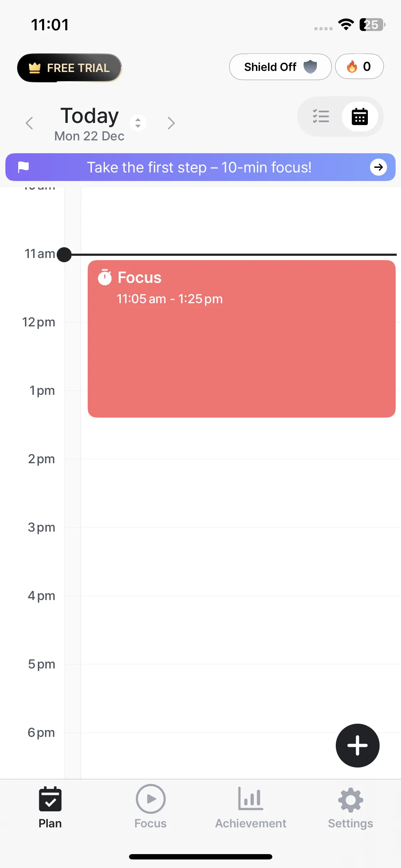This screenshot has width=401, height=868.
Task: Go to the previous day arrow
Action: (30, 123)
